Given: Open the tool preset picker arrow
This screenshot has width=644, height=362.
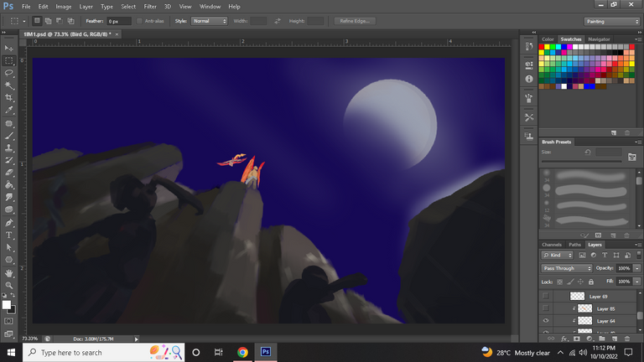Looking at the screenshot, I should coord(24,21).
